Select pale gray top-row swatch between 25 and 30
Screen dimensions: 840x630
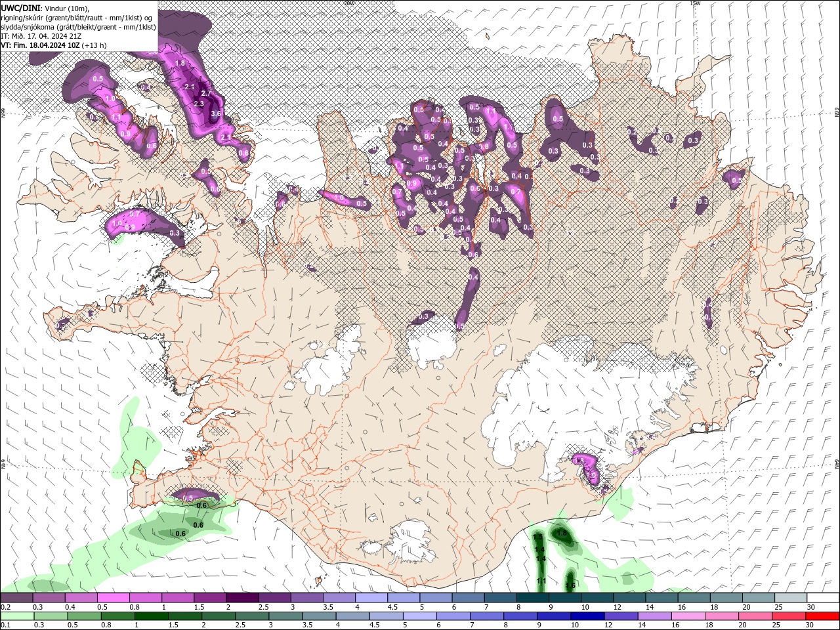point(791,597)
